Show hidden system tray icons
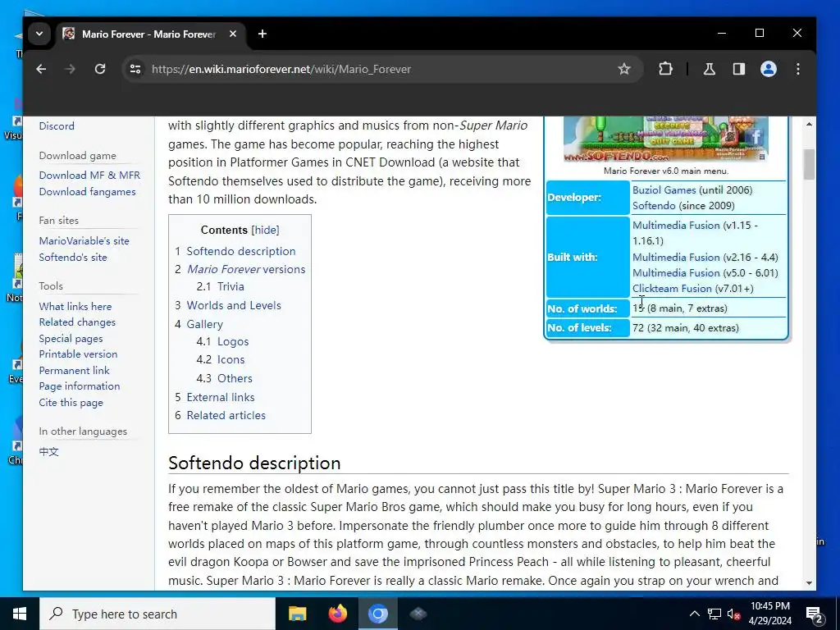 pos(694,614)
